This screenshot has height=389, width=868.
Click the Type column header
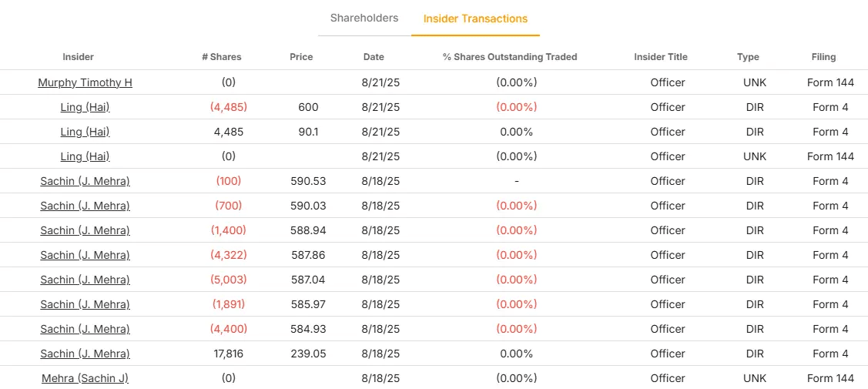(748, 57)
